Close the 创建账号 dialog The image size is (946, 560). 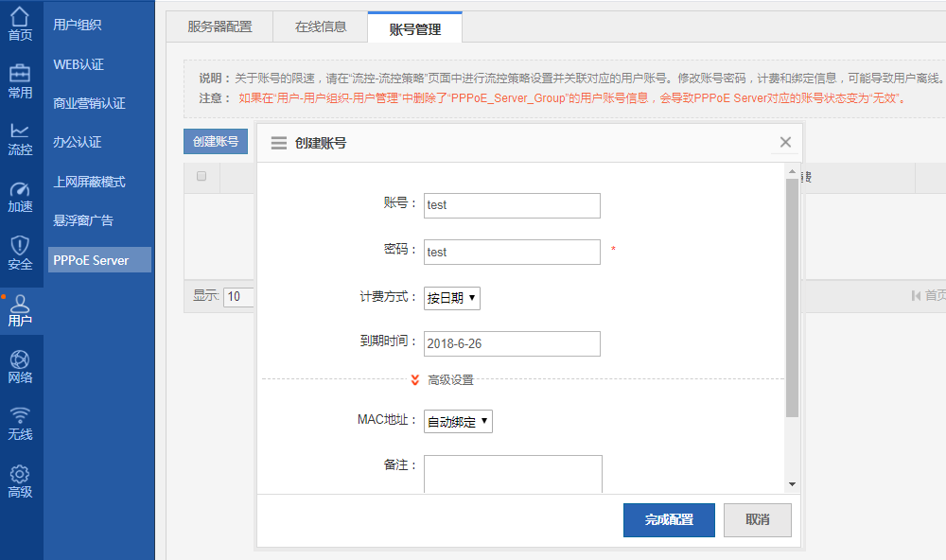click(x=785, y=142)
